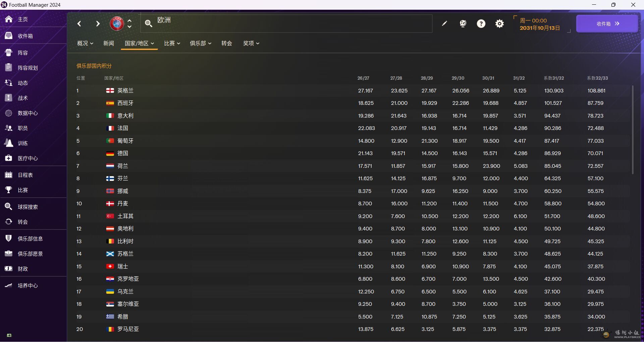Click the pencil edit icon

[x=444, y=23]
